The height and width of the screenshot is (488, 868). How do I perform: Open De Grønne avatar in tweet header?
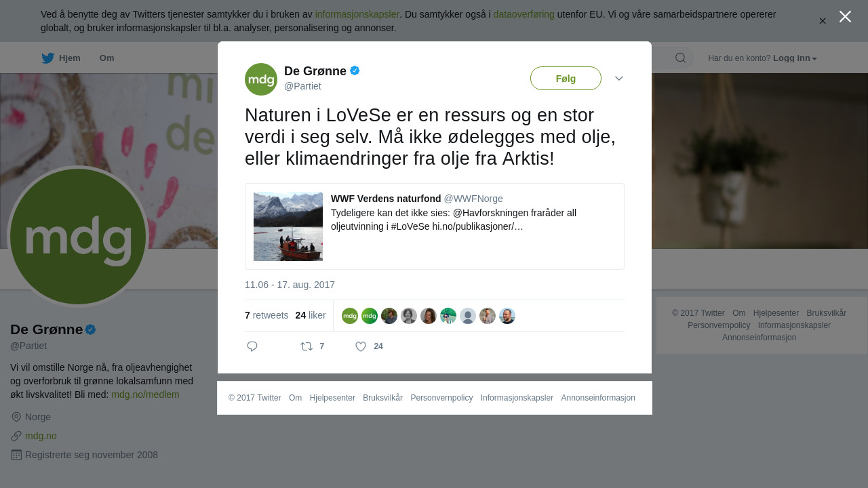tap(261, 79)
